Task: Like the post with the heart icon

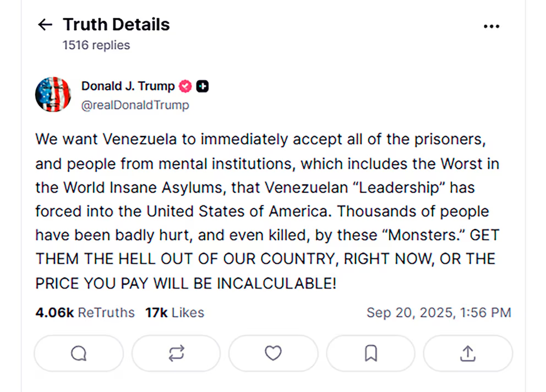Action: [273, 353]
